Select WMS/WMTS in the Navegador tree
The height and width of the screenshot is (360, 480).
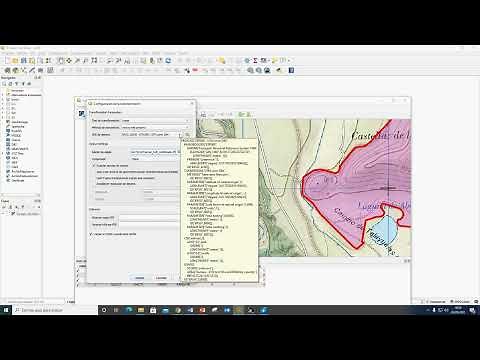18,149
